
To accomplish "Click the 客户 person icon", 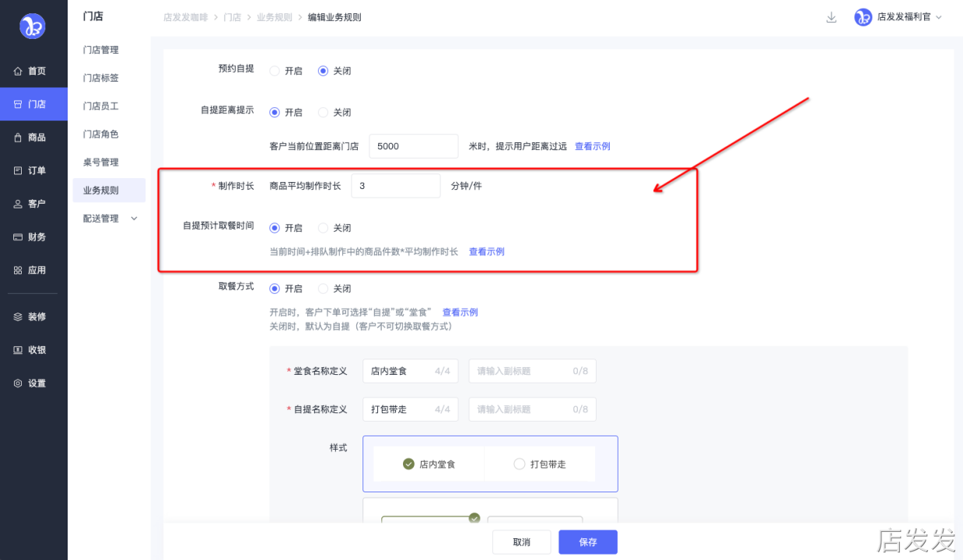I will click(x=18, y=204).
